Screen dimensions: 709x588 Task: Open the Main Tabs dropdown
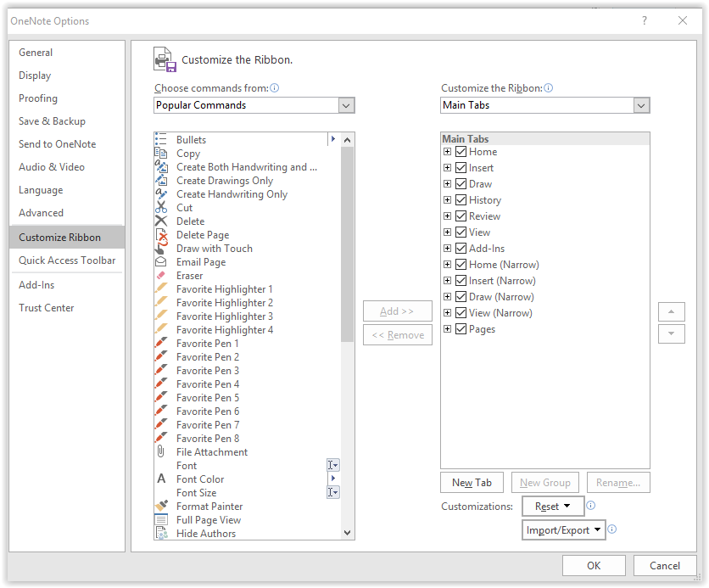coord(641,105)
